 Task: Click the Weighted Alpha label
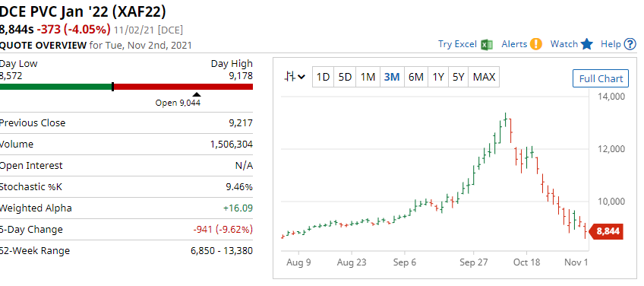(36, 208)
